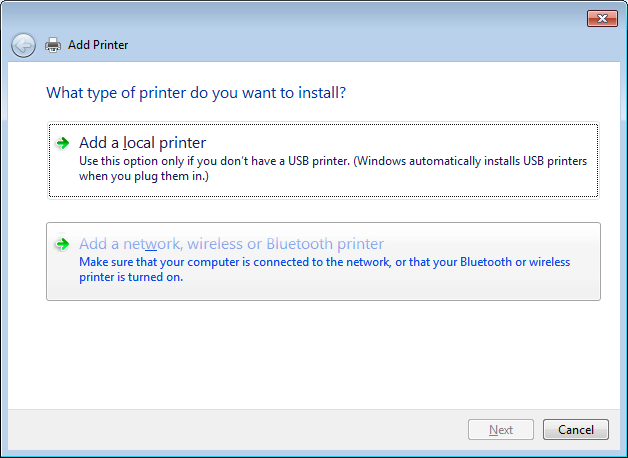Click the green arrow beside Add a local printer
628x458 pixels.
coord(63,143)
